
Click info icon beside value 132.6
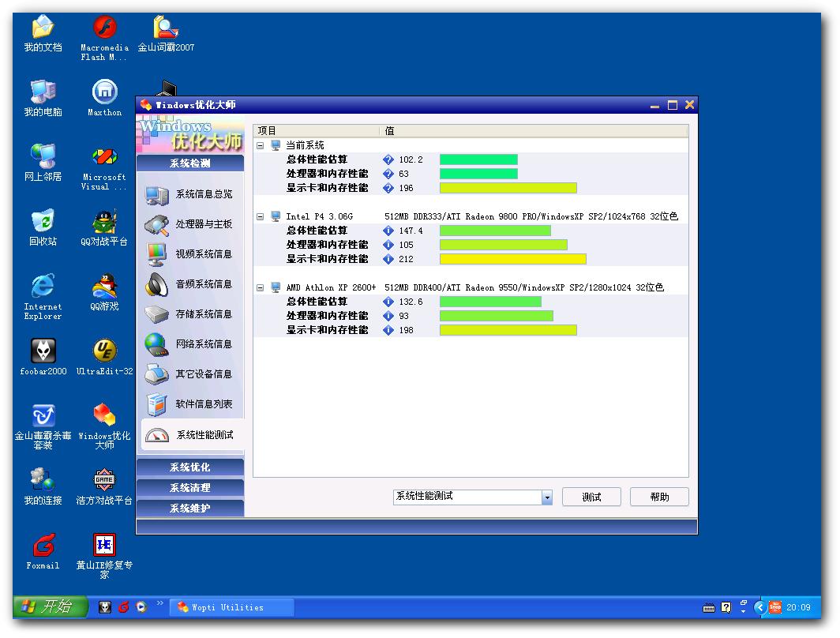point(388,302)
